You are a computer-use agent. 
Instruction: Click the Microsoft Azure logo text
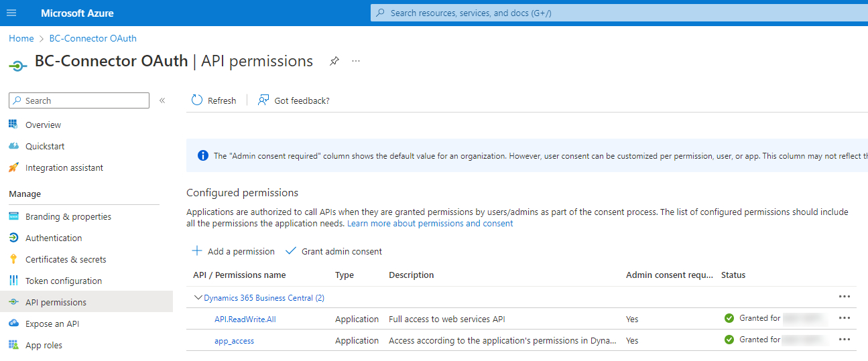(x=77, y=13)
